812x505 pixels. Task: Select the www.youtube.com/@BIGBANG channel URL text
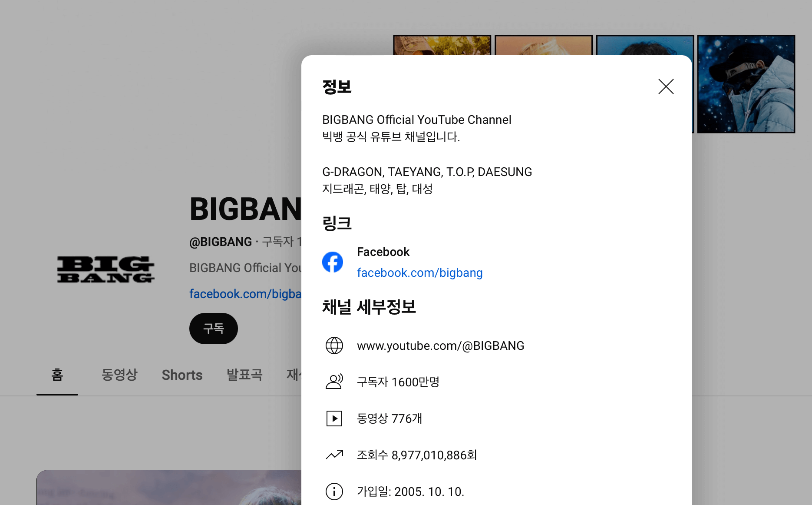pos(440,346)
